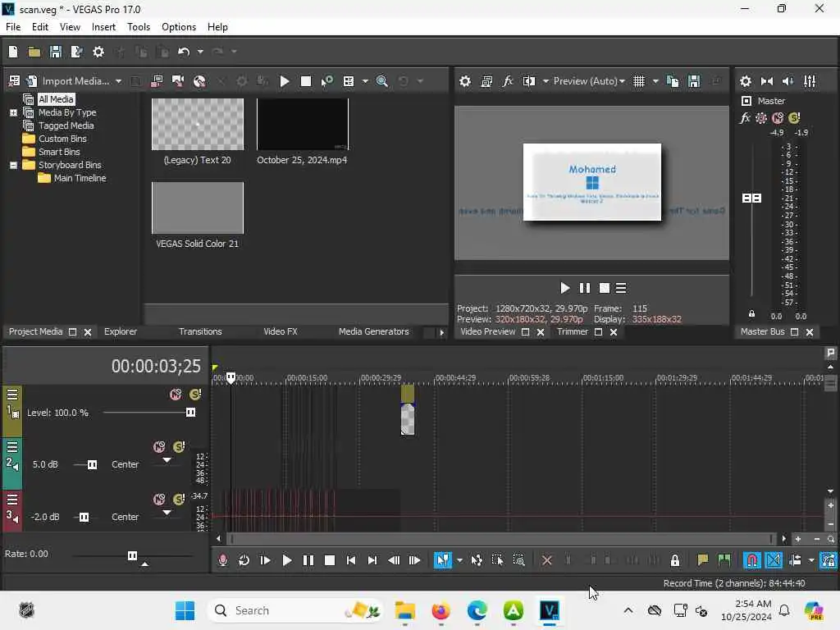The image size is (840, 630).
Task: Switch to the Transitions tab
Action: point(200,331)
